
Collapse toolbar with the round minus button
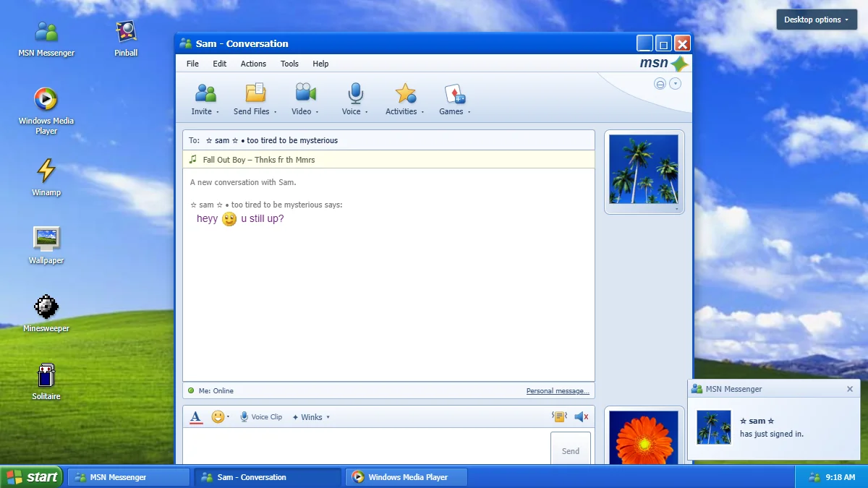point(660,84)
